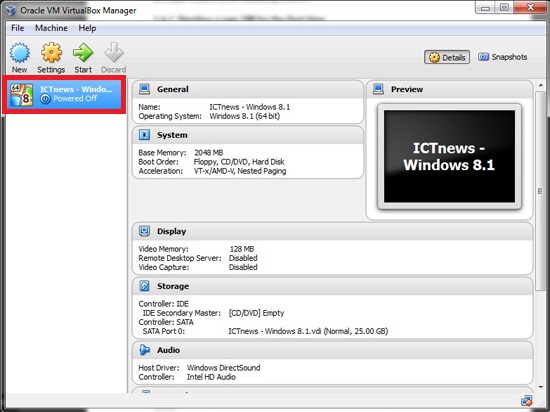Click the Preview header title

tap(407, 89)
